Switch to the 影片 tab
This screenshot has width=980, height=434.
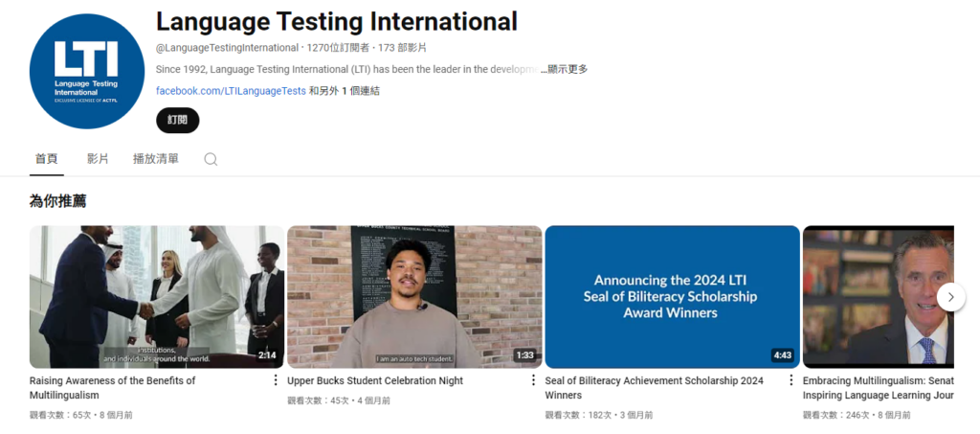98,159
